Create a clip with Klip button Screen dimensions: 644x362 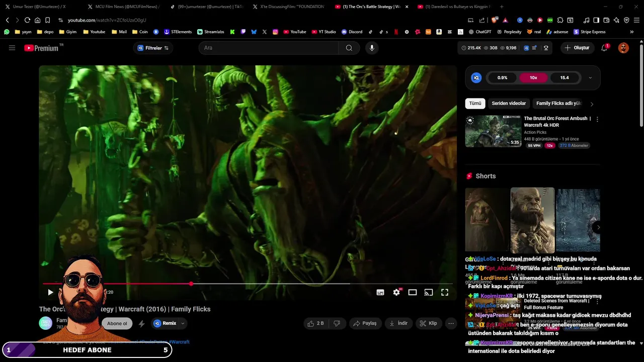click(428, 323)
